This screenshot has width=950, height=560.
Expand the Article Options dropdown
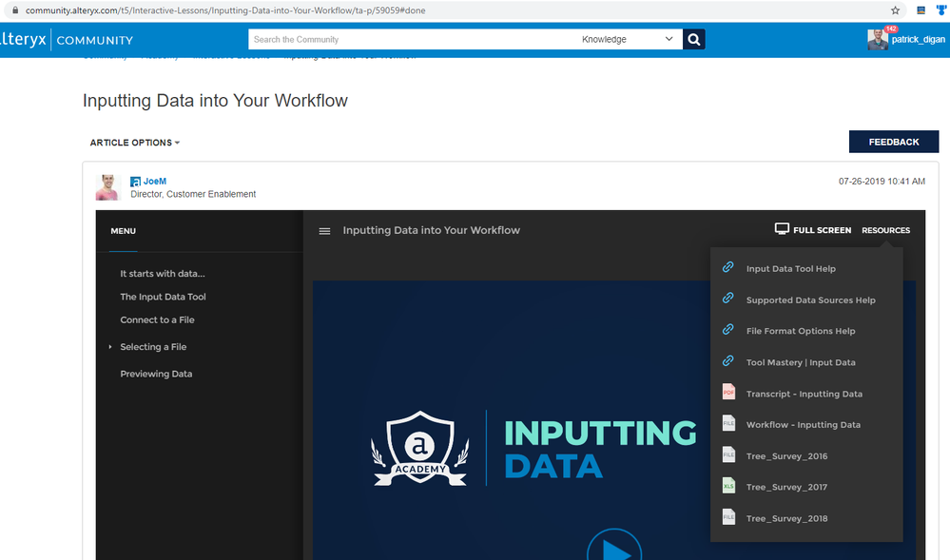[x=134, y=143]
